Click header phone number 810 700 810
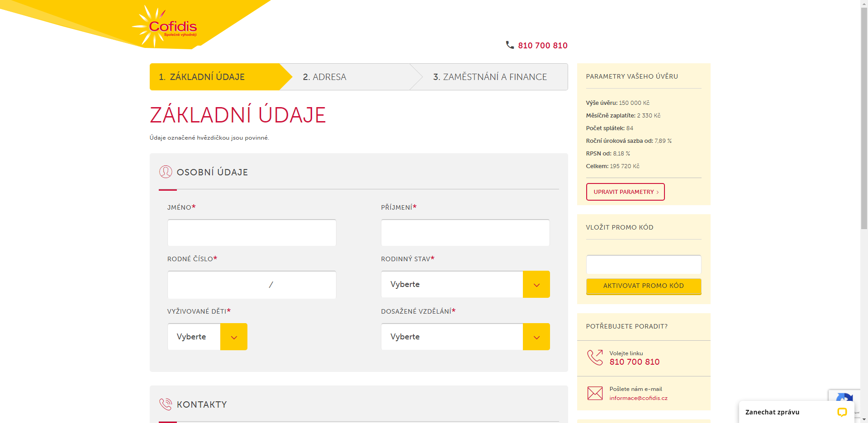The width and height of the screenshot is (868, 423). pyautogui.click(x=543, y=45)
